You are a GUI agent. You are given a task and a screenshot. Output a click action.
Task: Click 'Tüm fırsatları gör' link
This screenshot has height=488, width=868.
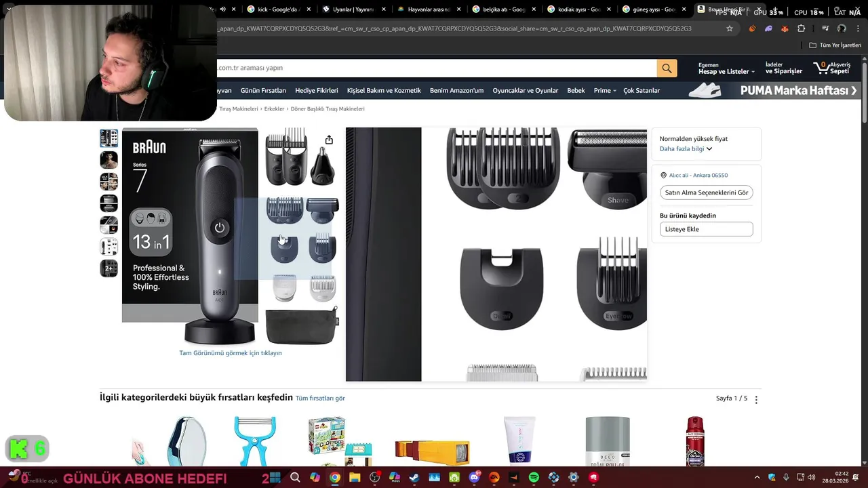coord(320,399)
